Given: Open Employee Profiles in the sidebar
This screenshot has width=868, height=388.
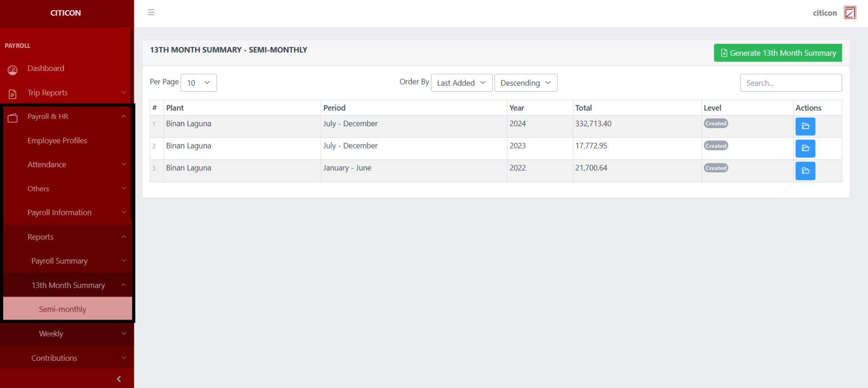Looking at the screenshot, I should pyautogui.click(x=57, y=141).
